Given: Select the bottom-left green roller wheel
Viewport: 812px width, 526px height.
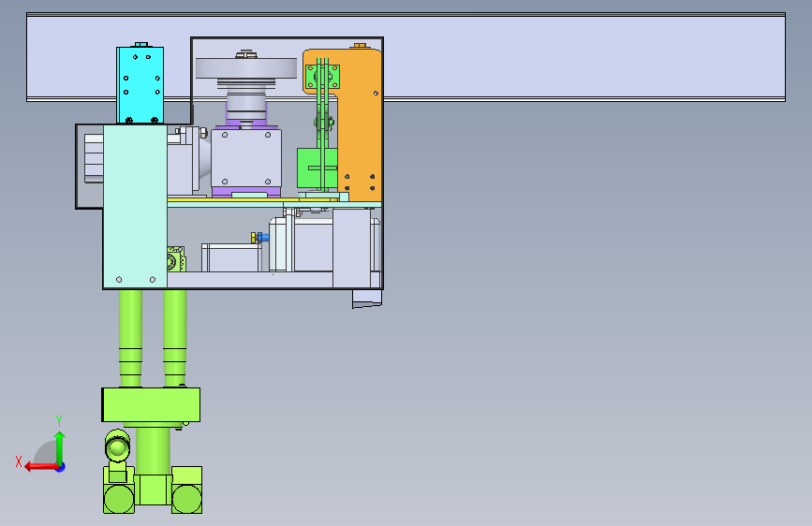Looking at the screenshot, I should point(119,499).
